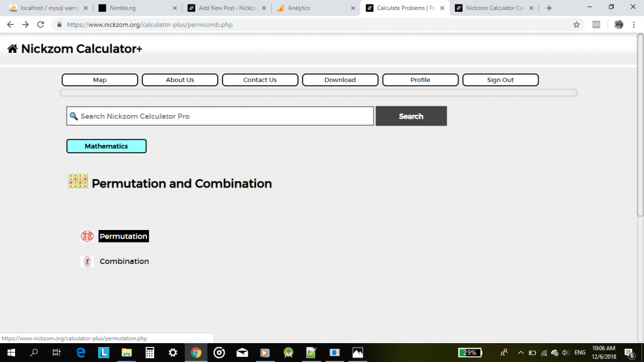
Task: Click the 29% battery indicator
Action: coord(470,353)
